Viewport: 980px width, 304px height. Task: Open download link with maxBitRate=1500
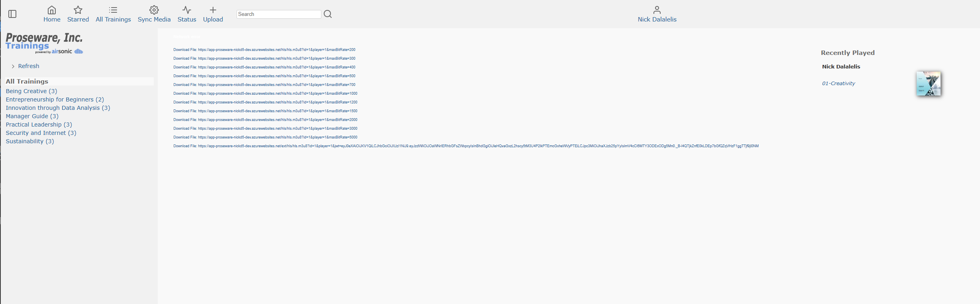pos(265,111)
